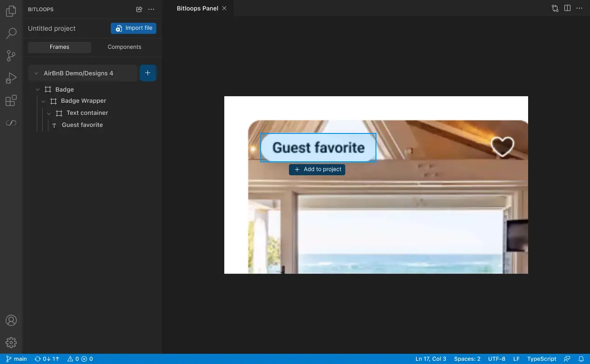Close the Bitloops Panel tab
The image size is (590, 364).
pos(225,8)
